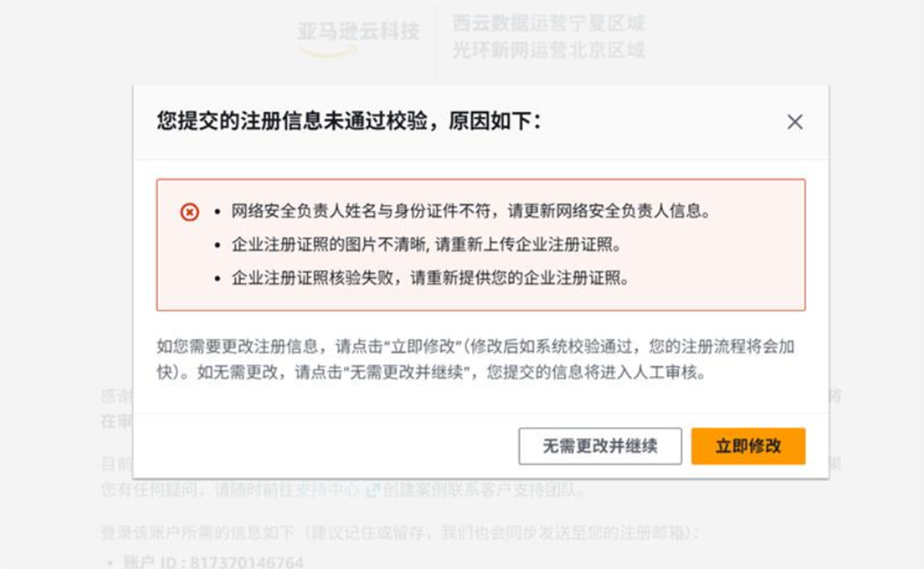Close the registration verification dialog with X
Screen dimensions: 924x569
794,122
